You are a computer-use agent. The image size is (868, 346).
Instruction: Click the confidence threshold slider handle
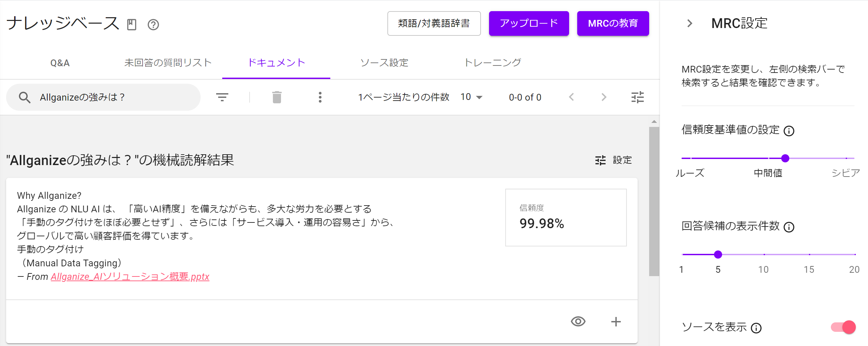pos(785,158)
